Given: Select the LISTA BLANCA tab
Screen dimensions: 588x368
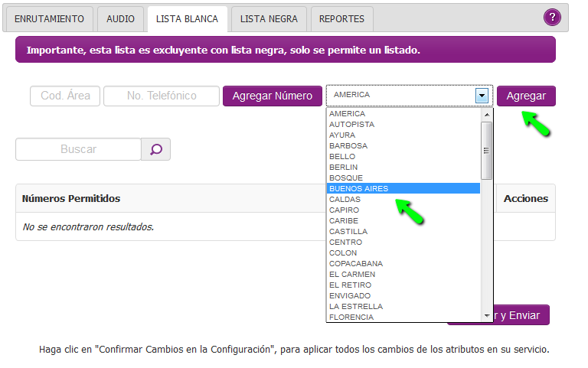Looking at the screenshot, I should tap(187, 19).
